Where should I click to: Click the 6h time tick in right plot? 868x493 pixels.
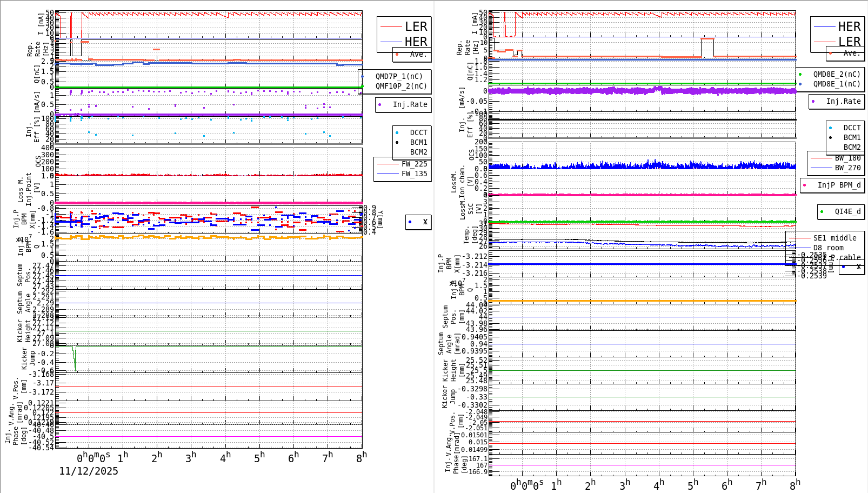coord(727,484)
